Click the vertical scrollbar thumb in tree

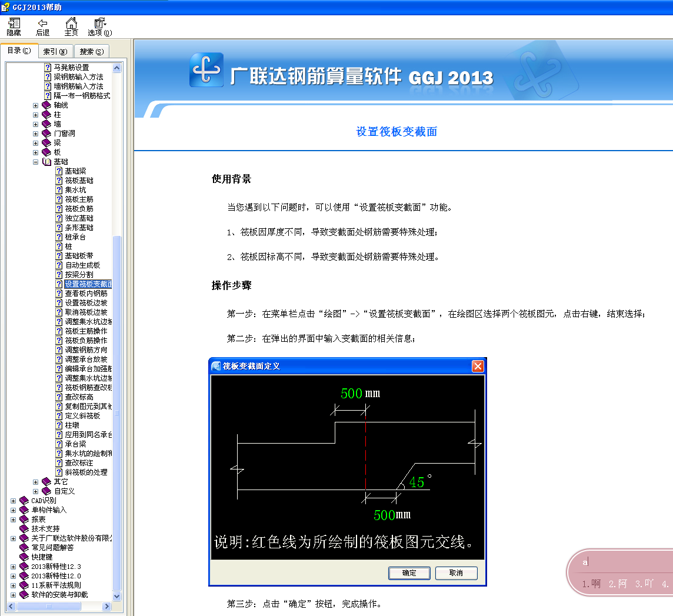(x=116, y=413)
